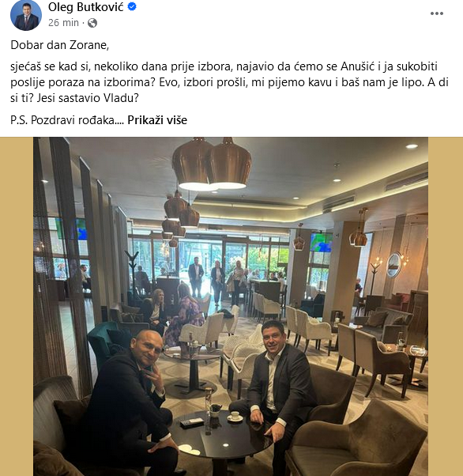
Task: Click the man standing at the glass entrance
Action: pos(196,277)
